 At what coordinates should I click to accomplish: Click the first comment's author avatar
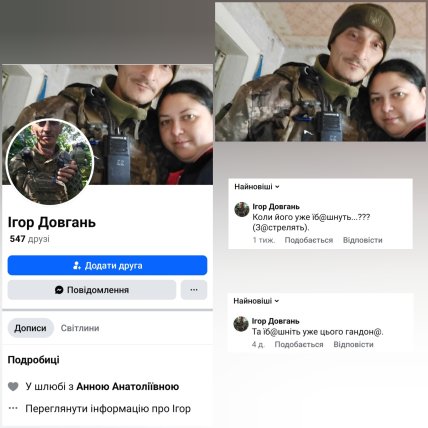pyautogui.click(x=242, y=209)
